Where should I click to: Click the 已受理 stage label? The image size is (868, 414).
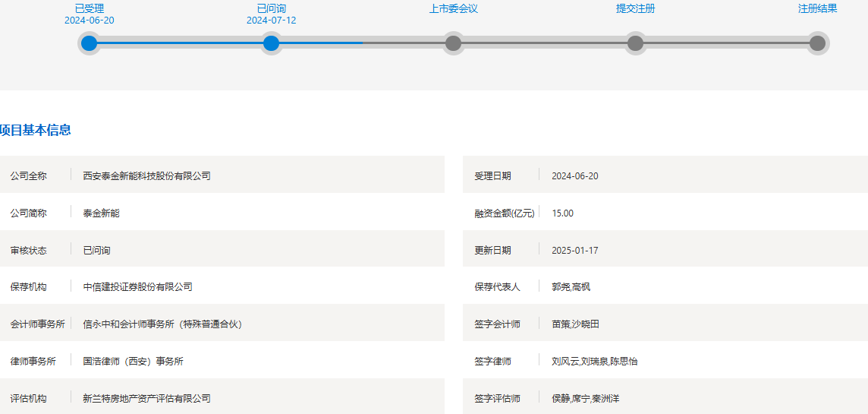point(90,8)
